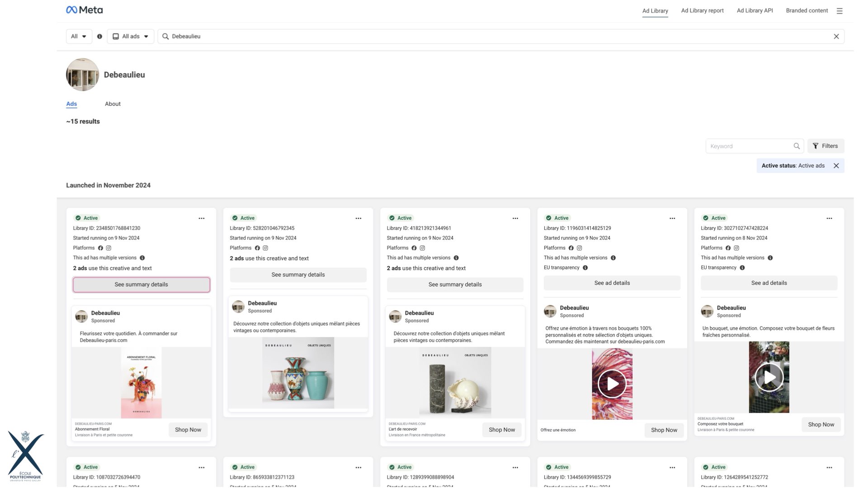The image size is (868, 488).
Task: Click EU transparency info icon on ad 1196031414825129
Action: pyautogui.click(x=585, y=268)
